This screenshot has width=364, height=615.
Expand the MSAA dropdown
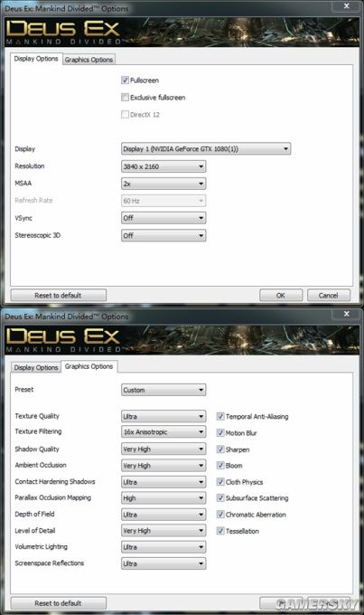pos(163,184)
